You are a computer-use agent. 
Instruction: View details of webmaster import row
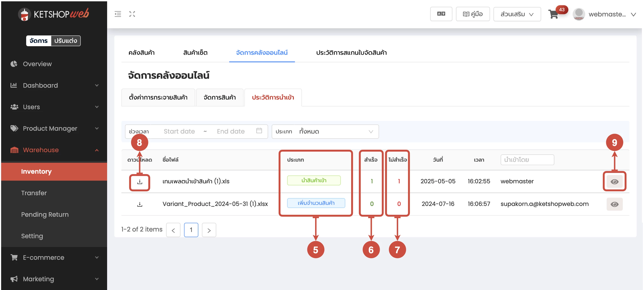[x=614, y=182]
